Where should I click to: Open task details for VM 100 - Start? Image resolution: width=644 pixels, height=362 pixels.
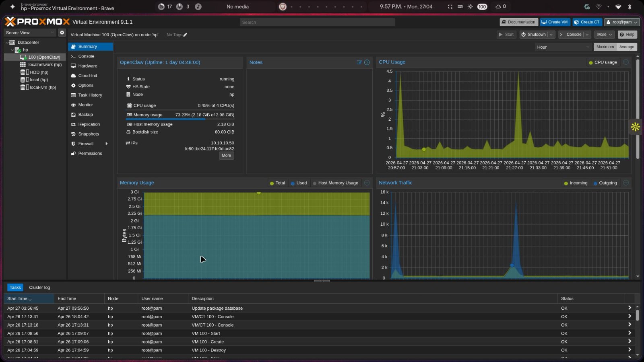pyautogui.click(x=630, y=333)
